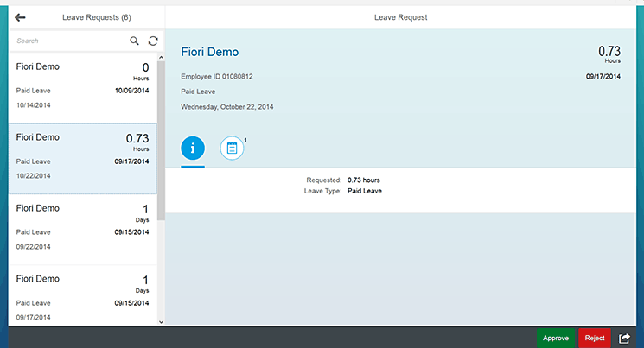This screenshot has height=348, width=644.
Task: Open Fiori Demo employee name link
Action: pos(210,52)
